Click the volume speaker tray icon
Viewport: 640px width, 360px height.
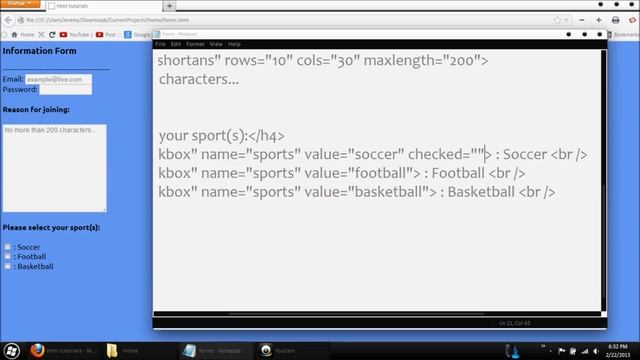pos(596,351)
